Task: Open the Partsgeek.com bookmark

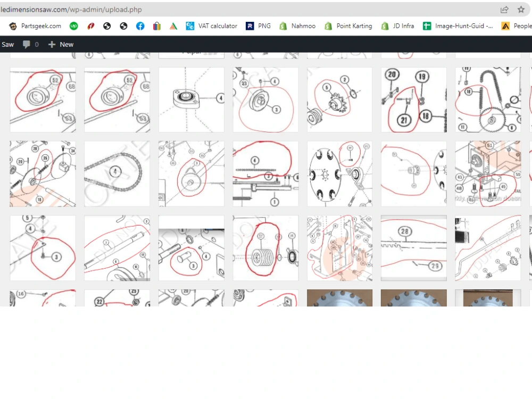Action: click(x=35, y=26)
